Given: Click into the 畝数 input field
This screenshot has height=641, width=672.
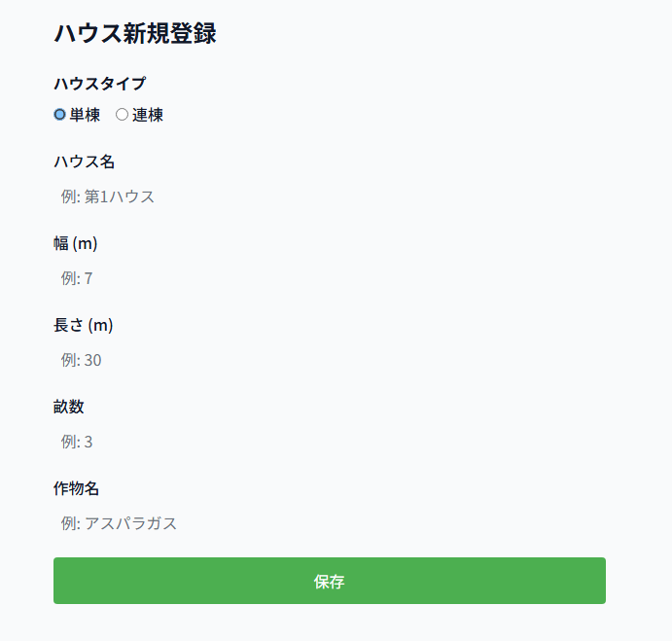Looking at the screenshot, I should click(329, 442).
